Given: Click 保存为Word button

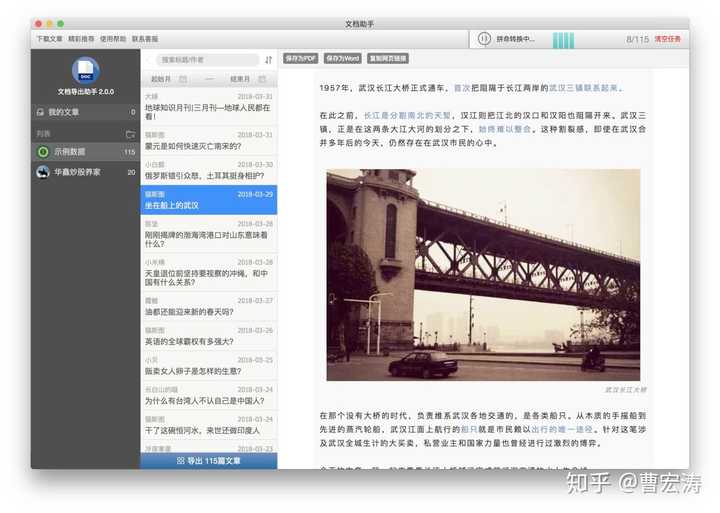Looking at the screenshot, I should tap(343, 58).
